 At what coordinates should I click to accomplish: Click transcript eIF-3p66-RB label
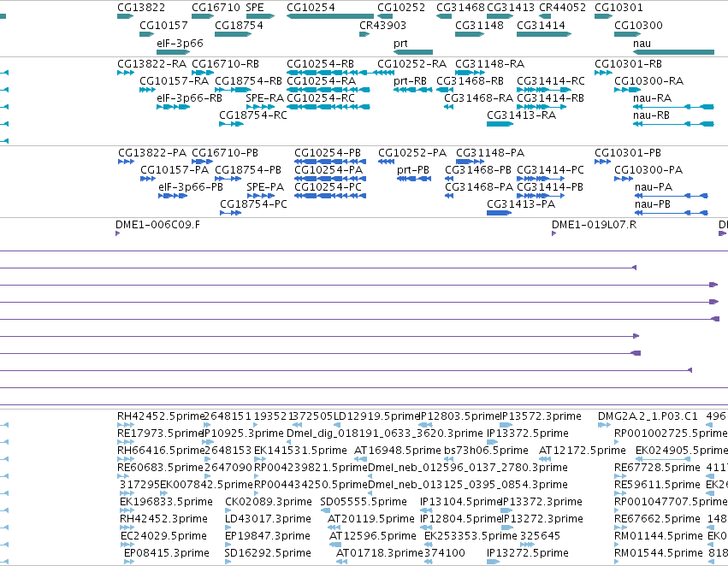(189, 97)
